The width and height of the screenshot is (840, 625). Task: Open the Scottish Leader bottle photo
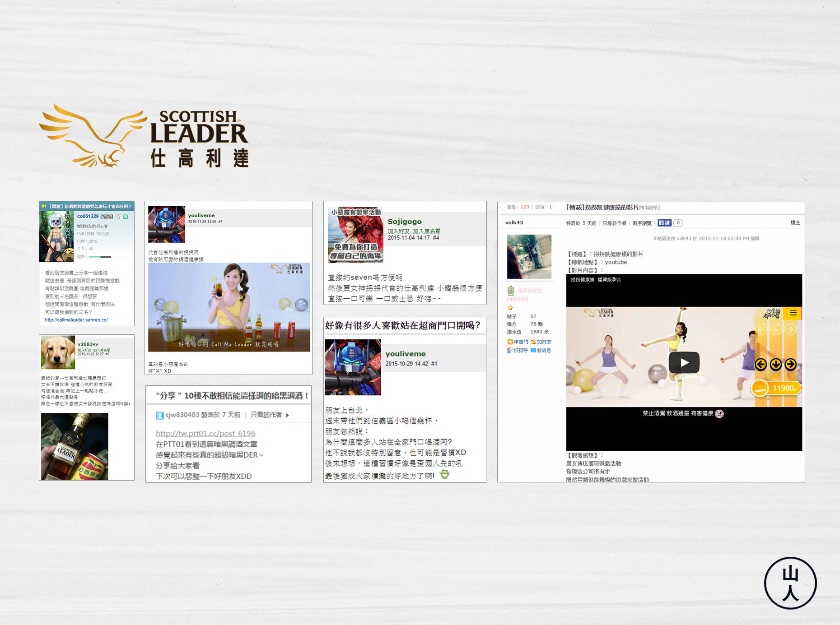(x=75, y=447)
